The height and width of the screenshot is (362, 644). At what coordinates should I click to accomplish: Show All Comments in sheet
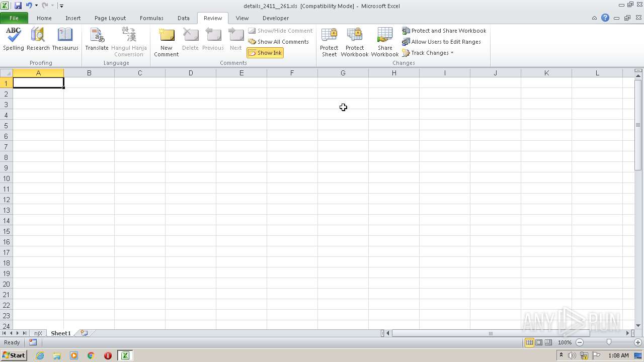click(x=278, y=42)
